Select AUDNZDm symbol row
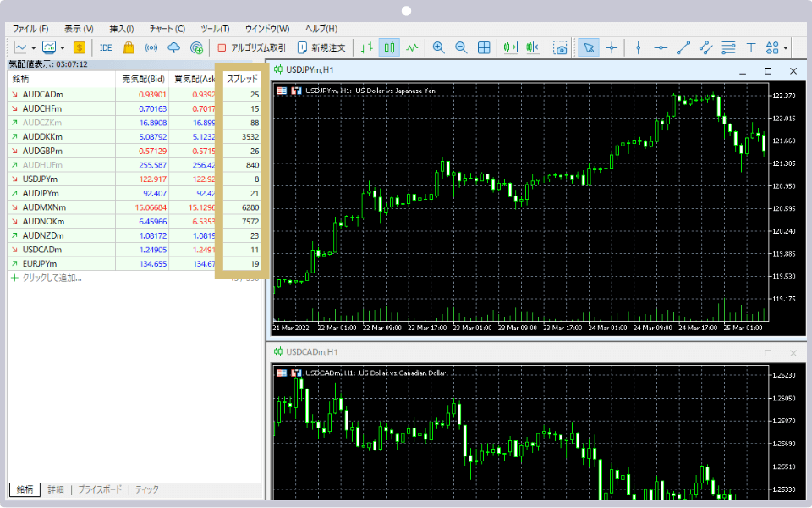Viewport: 812px width, 508px height. 134,235
